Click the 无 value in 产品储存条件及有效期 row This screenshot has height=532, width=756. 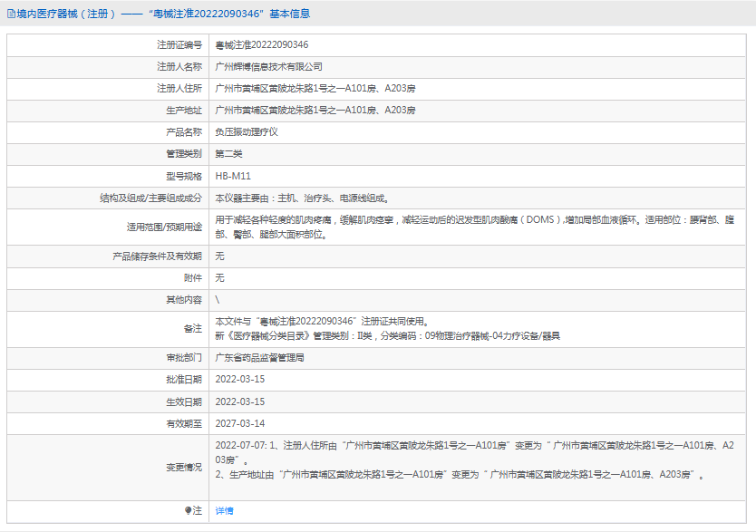(x=220, y=256)
